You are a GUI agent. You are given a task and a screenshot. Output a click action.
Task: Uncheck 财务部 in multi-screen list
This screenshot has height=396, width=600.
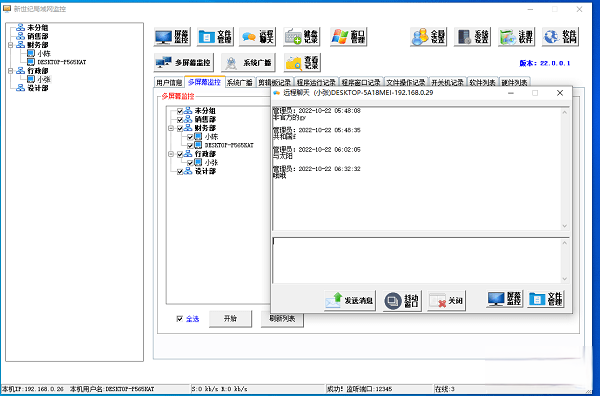tap(180, 128)
